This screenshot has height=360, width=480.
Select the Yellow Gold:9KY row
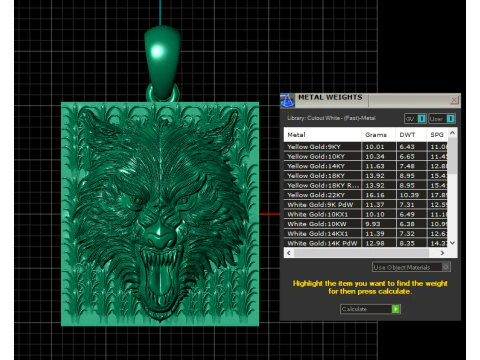click(366, 147)
